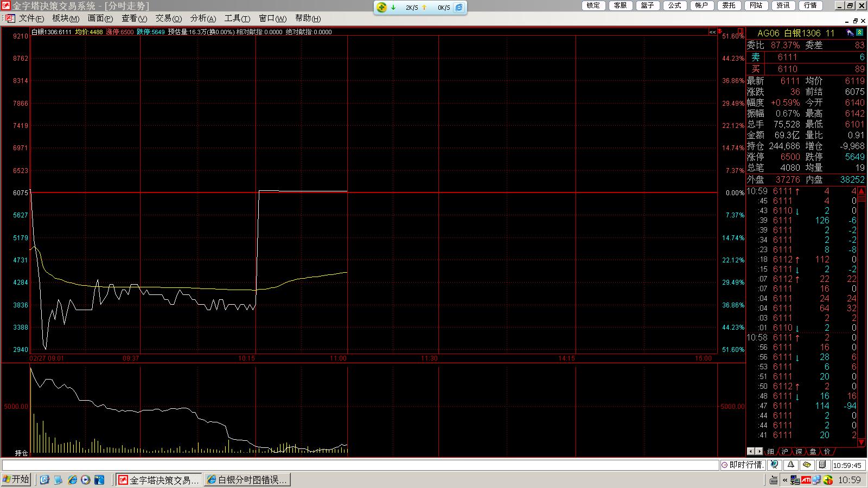Click the alert bell icon in status bar
Screen dimensions: 868x488
[791, 465]
